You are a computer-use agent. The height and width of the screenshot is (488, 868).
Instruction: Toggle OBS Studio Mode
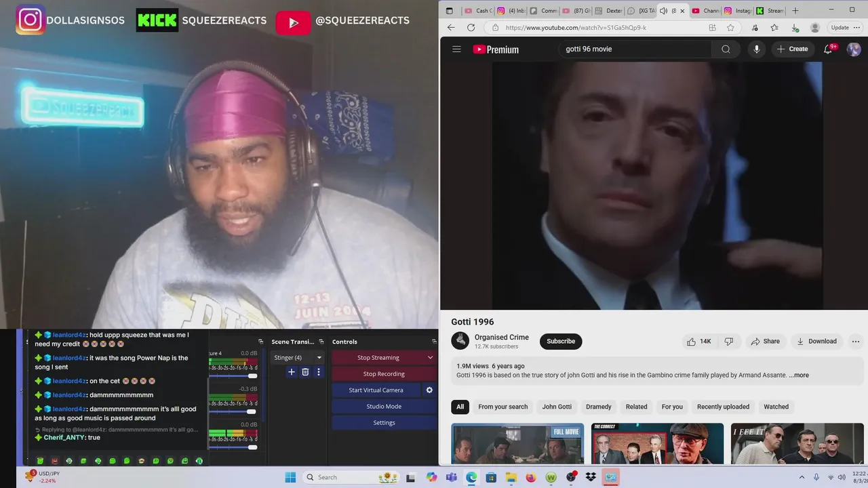pos(384,407)
